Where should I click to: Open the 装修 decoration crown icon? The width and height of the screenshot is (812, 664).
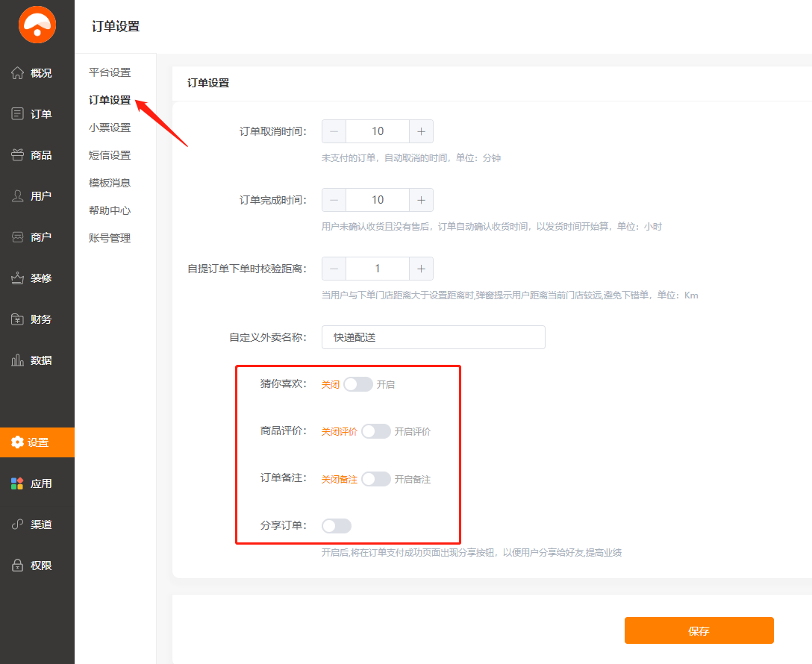click(x=18, y=278)
